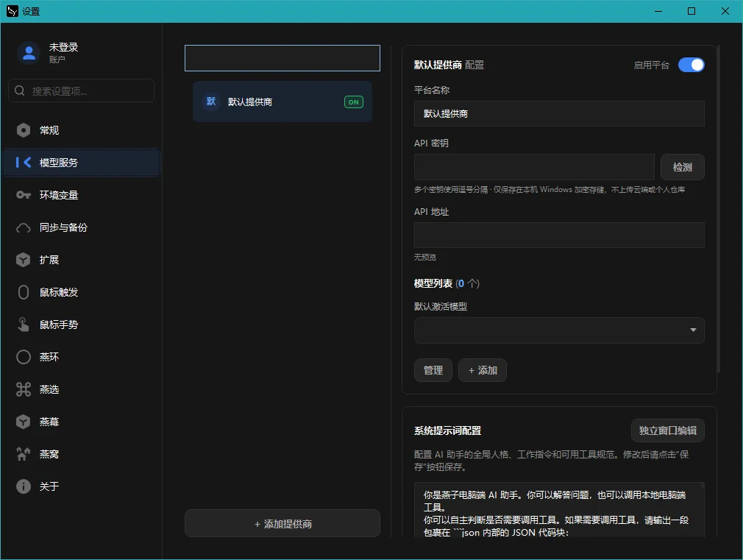
Task: Click the API 密钥 input field
Action: pyautogui.click(x=534, y=167)
